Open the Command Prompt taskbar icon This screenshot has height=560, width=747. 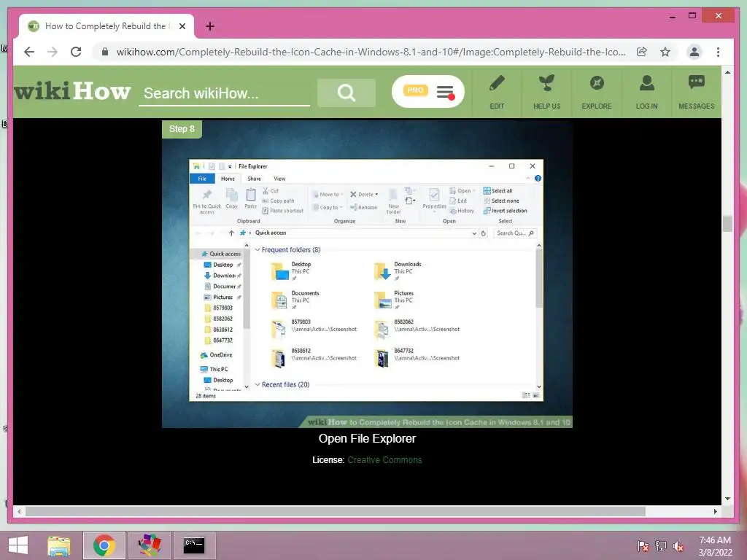pos(194,545)
